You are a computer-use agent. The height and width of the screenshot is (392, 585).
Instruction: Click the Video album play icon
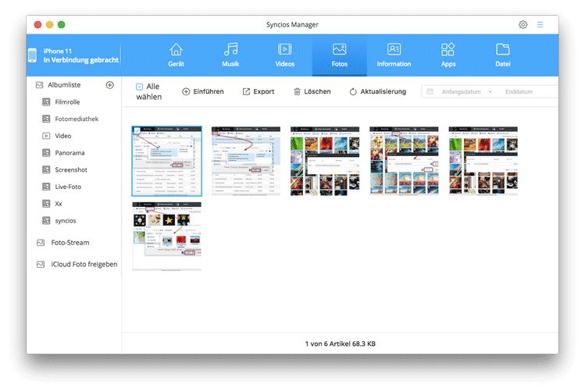[x=46, y=136]
